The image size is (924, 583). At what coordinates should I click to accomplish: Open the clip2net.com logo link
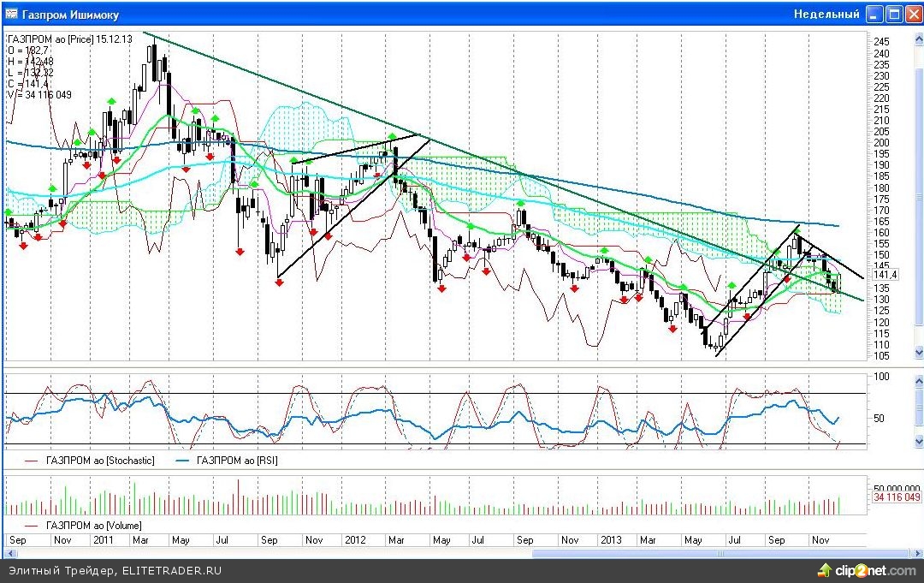click(866, 570)
